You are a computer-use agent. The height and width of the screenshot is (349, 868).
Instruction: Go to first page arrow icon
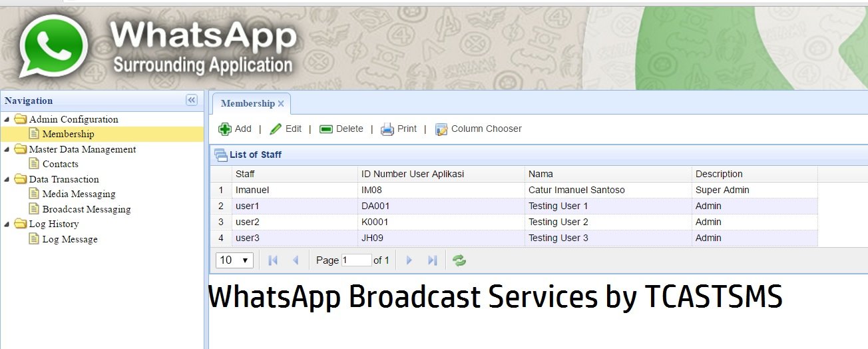(x=272, y=260)
